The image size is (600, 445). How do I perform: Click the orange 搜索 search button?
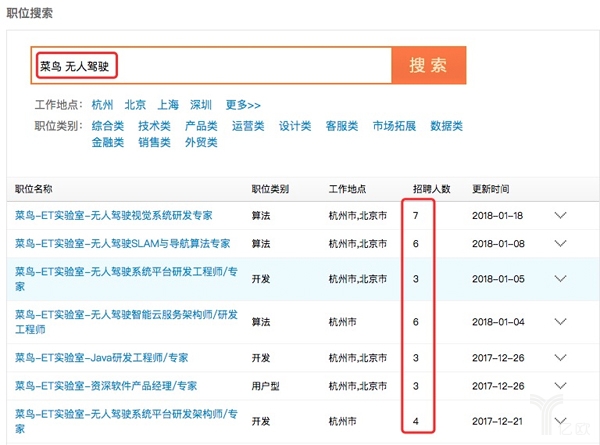(430, 66)
